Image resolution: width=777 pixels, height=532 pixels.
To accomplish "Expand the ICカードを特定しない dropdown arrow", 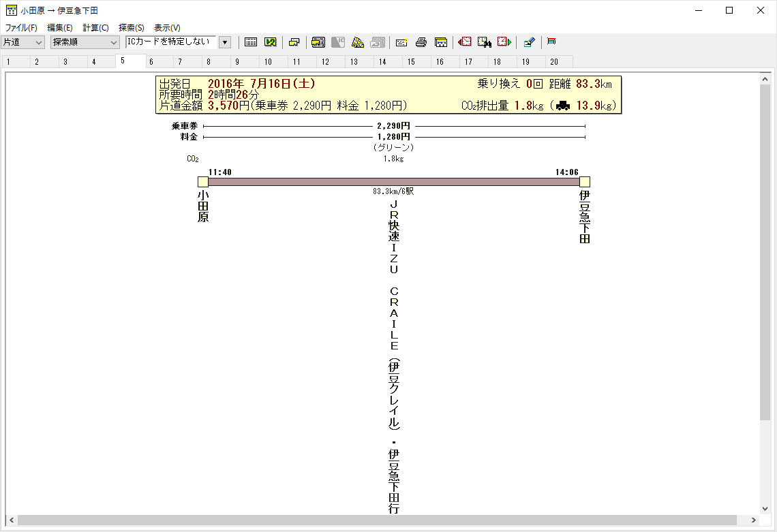I will point(225,42).
